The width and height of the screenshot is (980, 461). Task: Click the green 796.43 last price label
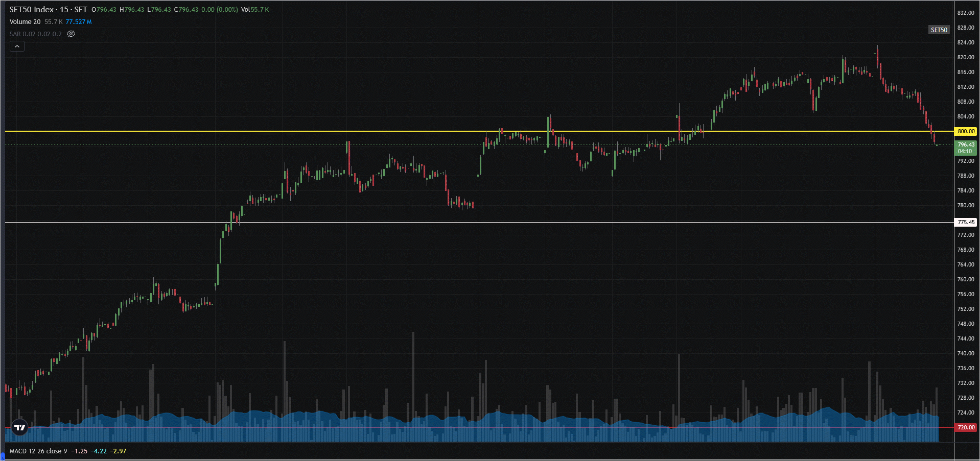(x=966, y=148)
